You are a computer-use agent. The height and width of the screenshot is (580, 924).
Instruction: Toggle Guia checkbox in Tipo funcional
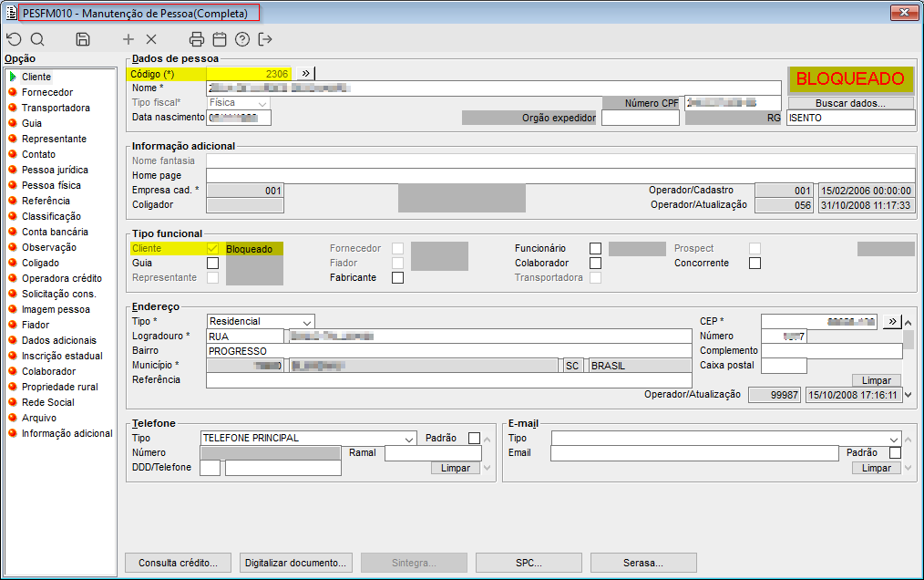tap(212, 264)
